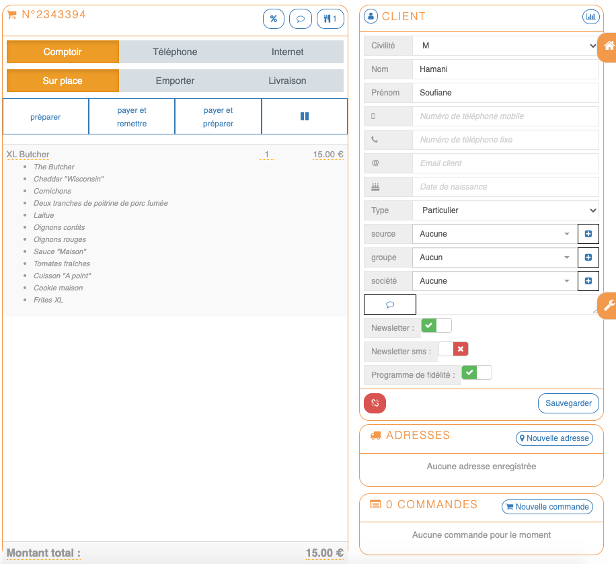Open the order comment bubble icon

tap(300, 19)
